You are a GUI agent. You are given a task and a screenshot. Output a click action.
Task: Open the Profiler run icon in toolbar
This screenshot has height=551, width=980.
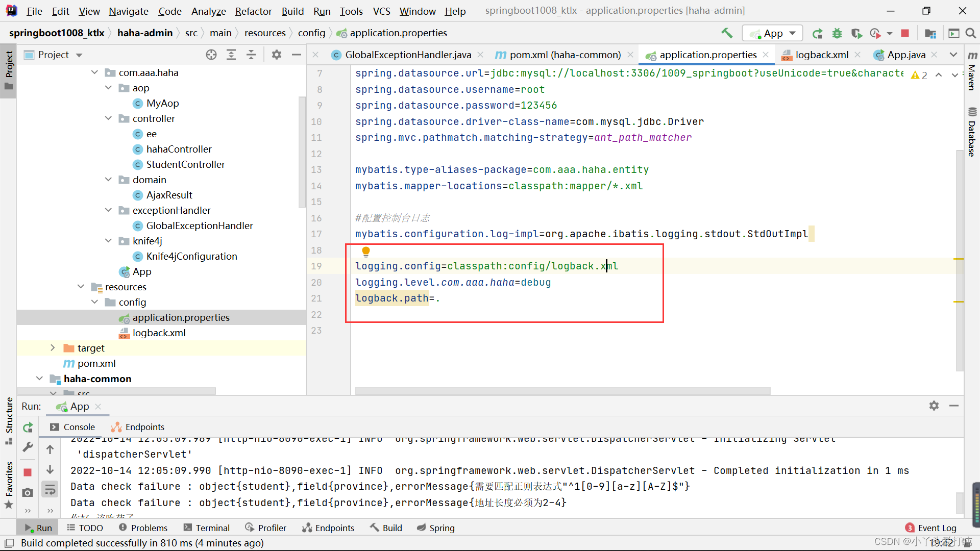click(876, 33)
